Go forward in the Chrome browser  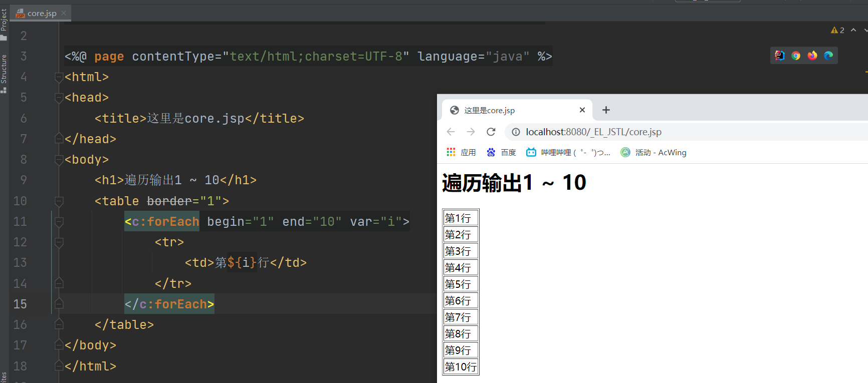(471, 132)
